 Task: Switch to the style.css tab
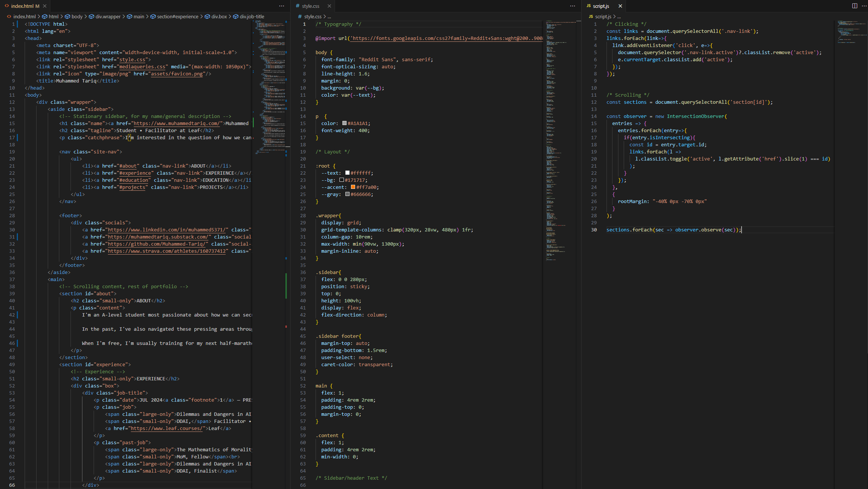[310, 6]
